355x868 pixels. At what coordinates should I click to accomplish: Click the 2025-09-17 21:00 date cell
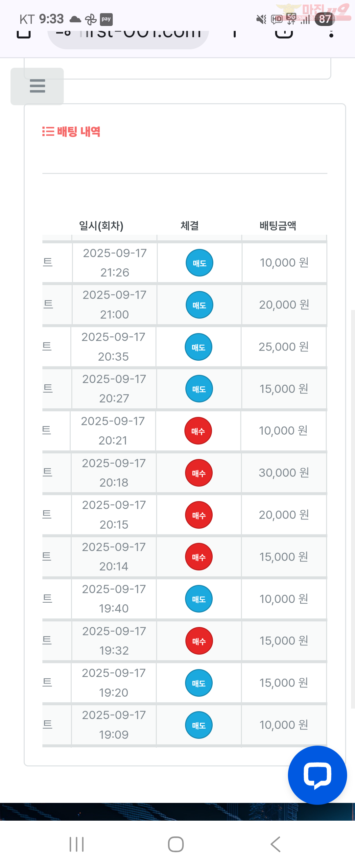click(x=114, y=304)
